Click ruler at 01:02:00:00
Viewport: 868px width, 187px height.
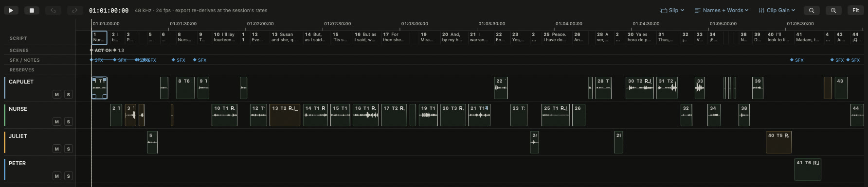[x=260, y=23]
